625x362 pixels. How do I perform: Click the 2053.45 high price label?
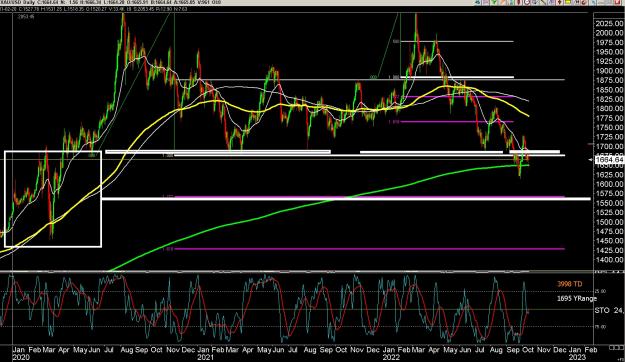click(x=26, y=17)
